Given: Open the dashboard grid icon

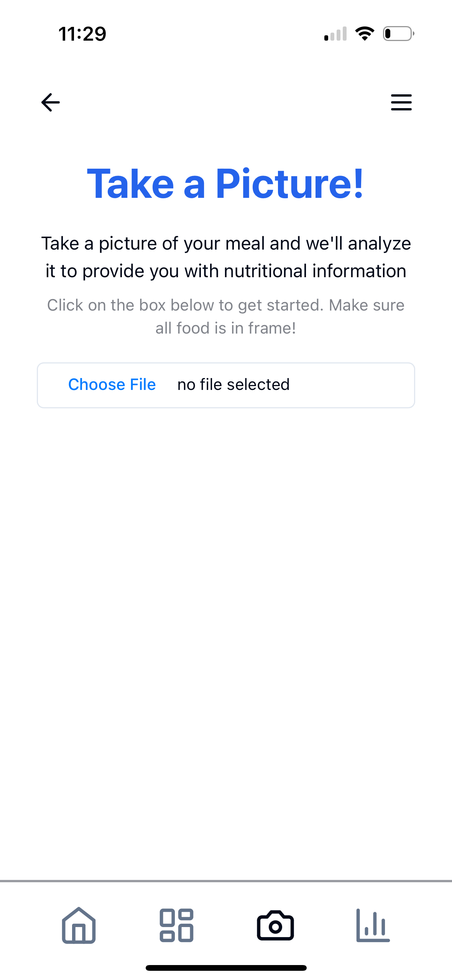Looking at the screenshot, I should [x=176, y=925].
